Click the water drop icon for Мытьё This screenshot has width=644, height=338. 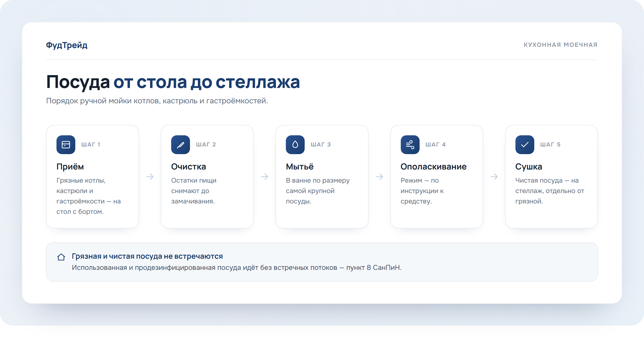(x=295, y=145)
